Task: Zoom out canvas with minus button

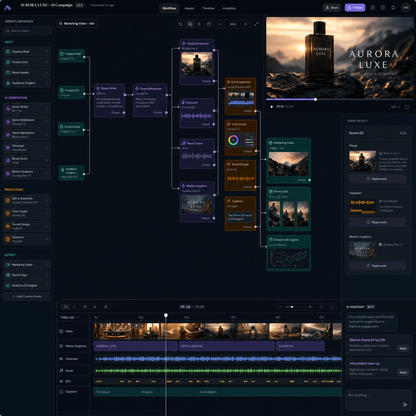Action: pos(220,24)
